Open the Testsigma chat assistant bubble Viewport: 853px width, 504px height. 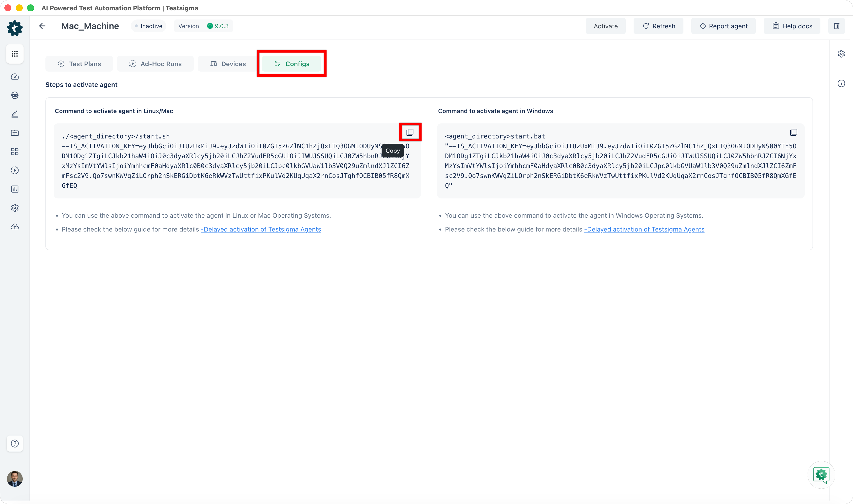[x=821, y=475]
